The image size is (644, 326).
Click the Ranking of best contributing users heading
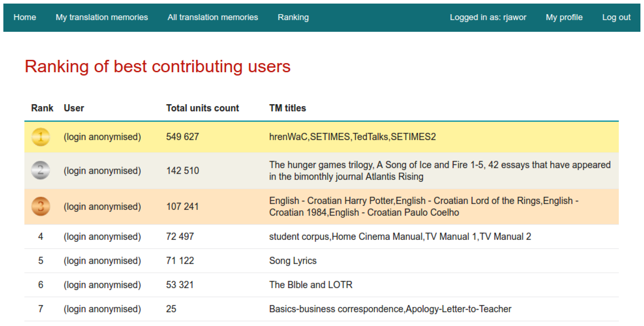click(x=158, y=67)
